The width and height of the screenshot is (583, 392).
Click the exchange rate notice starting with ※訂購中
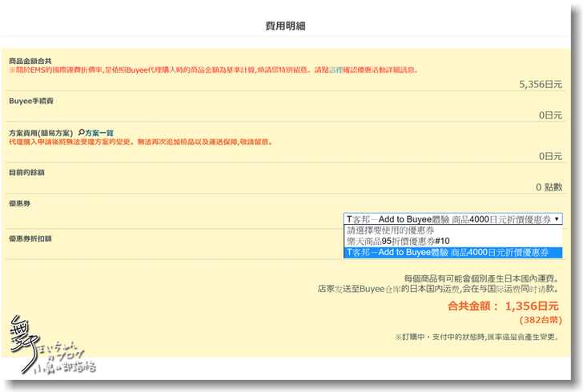pyautogui.click(x=478, y=338)
